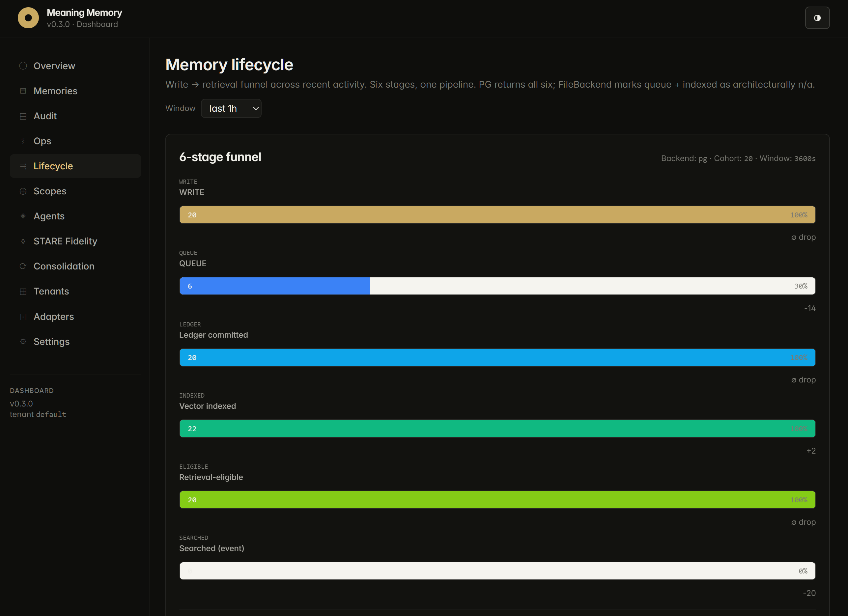Click the Lifecycle sidebar icon
This screenshot has height=616, width=848.
[x=23, y=166]
